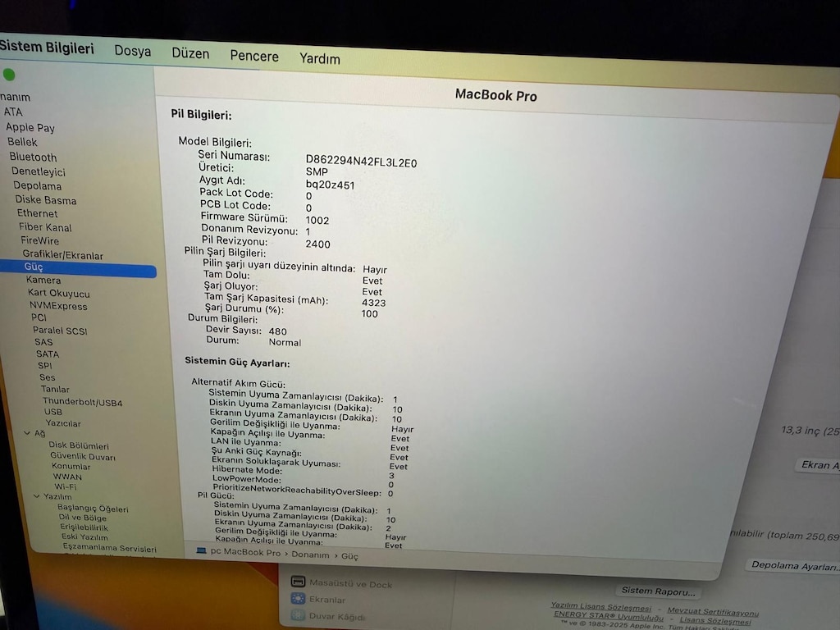
Task: Select Dil ve Bölge in the sidebar
Action: pos(83,518)
